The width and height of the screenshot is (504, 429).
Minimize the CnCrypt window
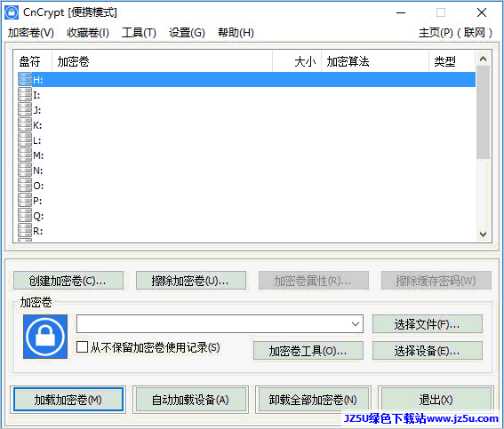point(401,12)
